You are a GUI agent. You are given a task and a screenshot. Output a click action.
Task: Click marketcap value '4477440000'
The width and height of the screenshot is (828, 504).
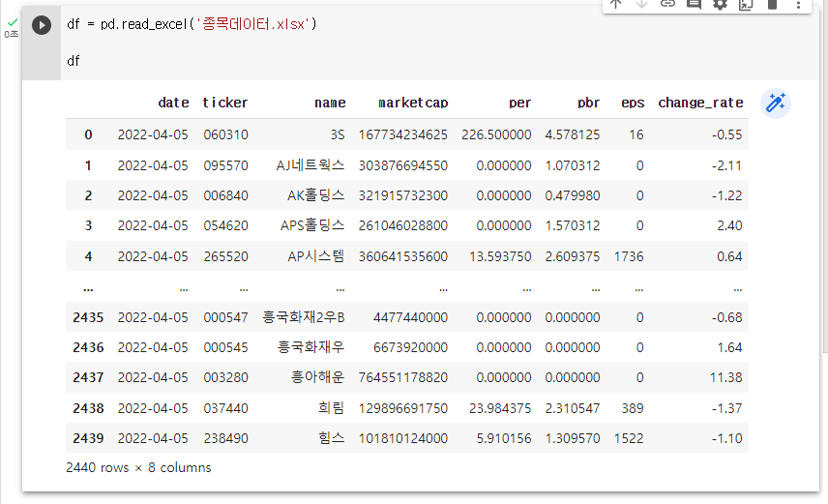click(x=410, y=317)
